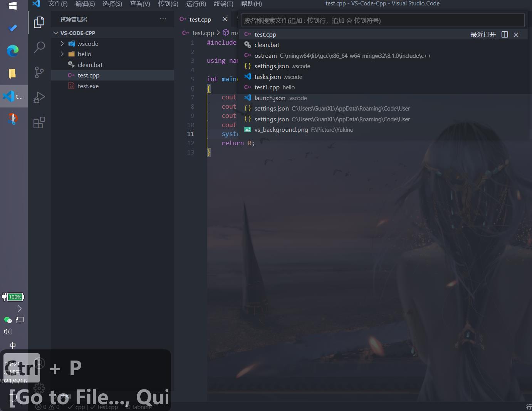The height and width of the screenshot is (411, 532).
Task: Select test.exe in the explorer tree
Action: [112, 86]
